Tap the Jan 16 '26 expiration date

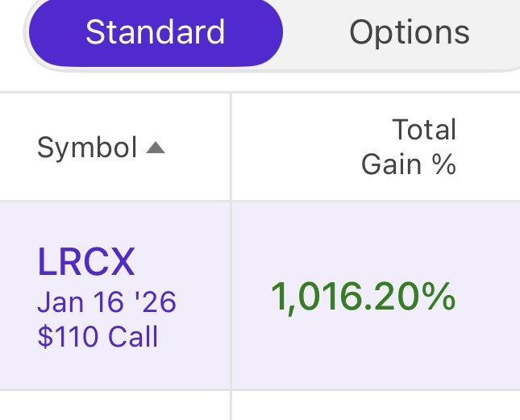(x=106, y=303)
